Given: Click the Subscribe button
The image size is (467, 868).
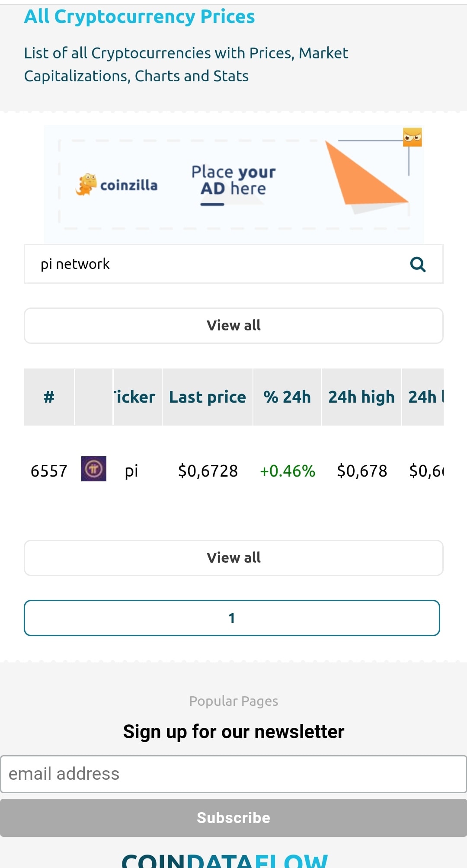Looking at the screenshot, I should [233, 818].
